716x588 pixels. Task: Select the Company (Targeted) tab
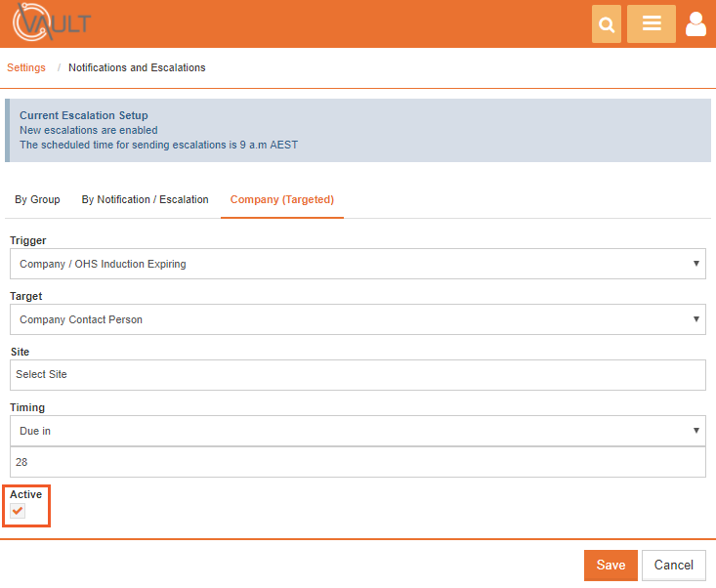[282, 199]
